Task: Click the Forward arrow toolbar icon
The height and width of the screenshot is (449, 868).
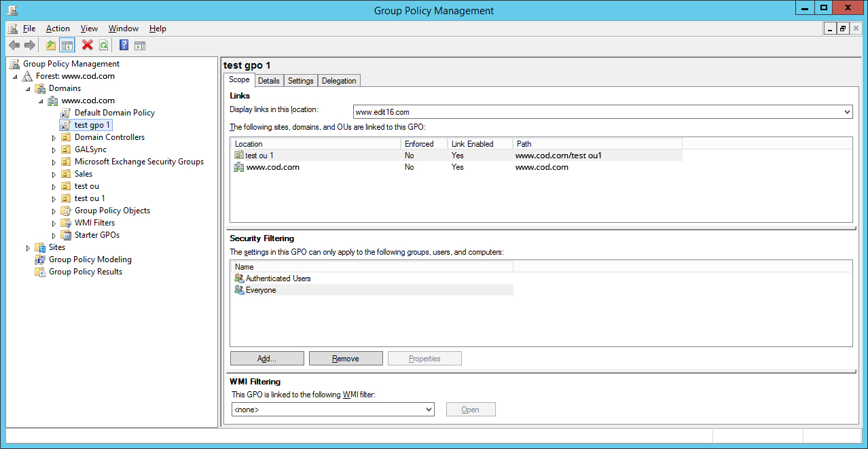Action: tap(30, 46)
